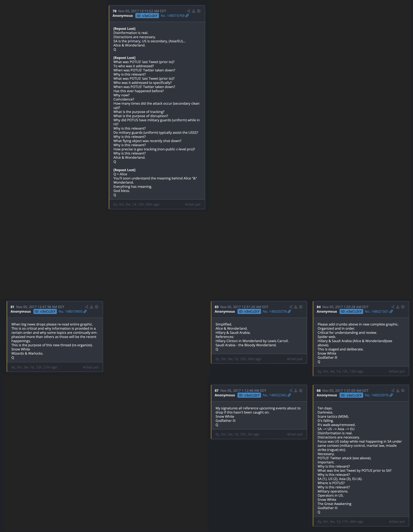Image resolution: width=413 pixels, height=532 pixels.
Task: Click post number 84 in its header
Action: coord(319,307)
